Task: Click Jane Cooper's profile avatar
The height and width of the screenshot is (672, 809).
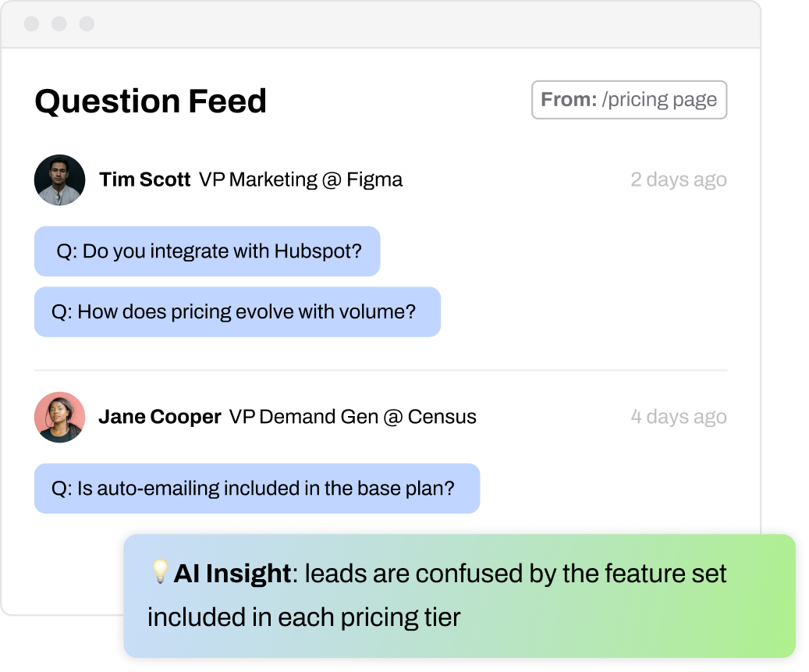Action: [x=59, y=417]
